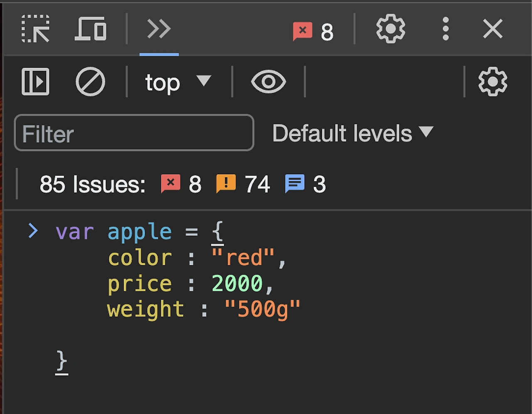Viewport: 532px width, 414px height.
Task: Open console settings gear icon
Action: (493, 81)
